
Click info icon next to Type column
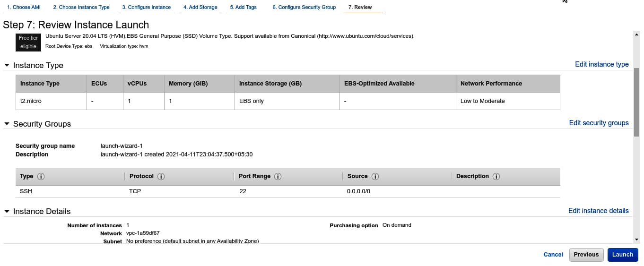(41, 176)
